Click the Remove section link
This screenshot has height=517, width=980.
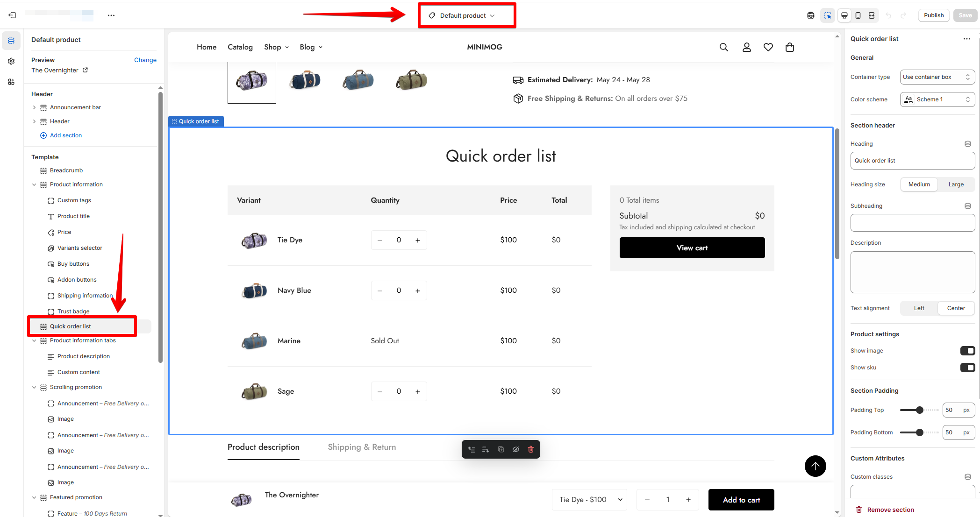pyautogui.click(x=890, y=510)
